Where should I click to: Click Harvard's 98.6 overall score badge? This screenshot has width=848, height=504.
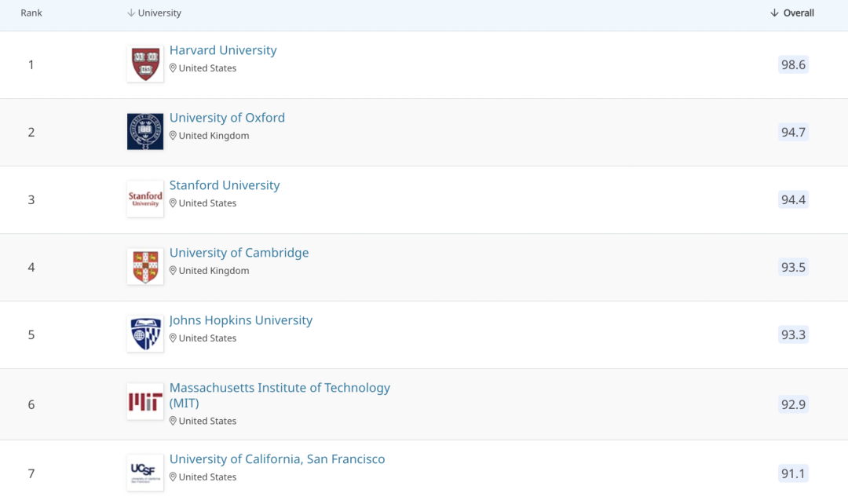793,64
